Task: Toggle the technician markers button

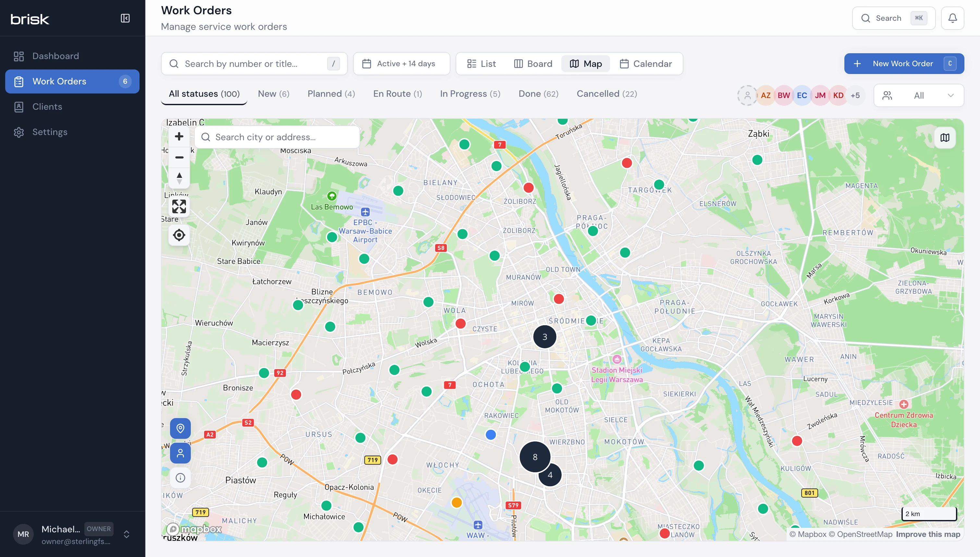Action: tap(180, 453)
